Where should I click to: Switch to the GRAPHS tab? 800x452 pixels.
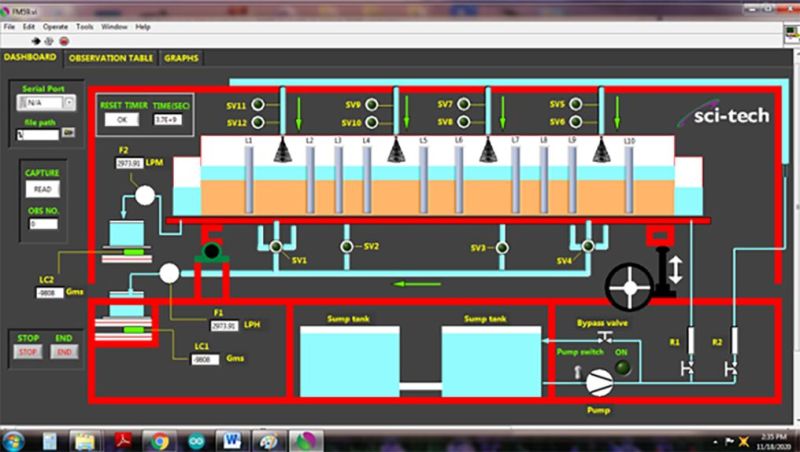coord(181,58)
